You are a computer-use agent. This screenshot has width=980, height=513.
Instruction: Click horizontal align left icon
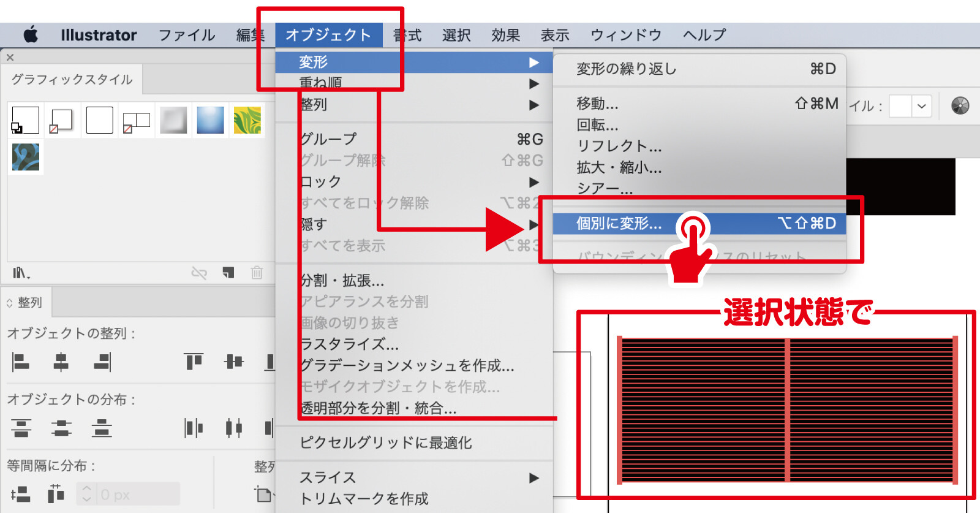[21, 362]
